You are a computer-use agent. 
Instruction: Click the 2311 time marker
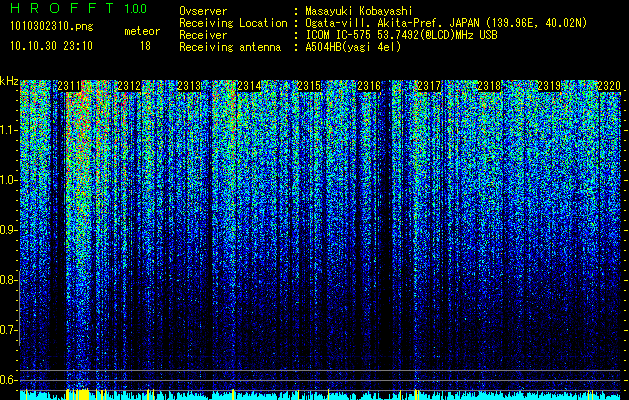[69, 86]
